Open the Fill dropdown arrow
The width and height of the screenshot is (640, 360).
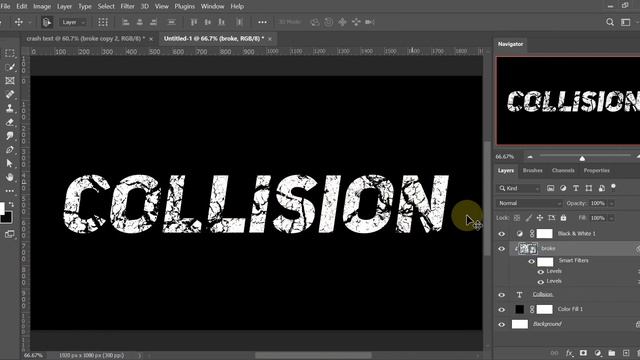coord(611,218)
